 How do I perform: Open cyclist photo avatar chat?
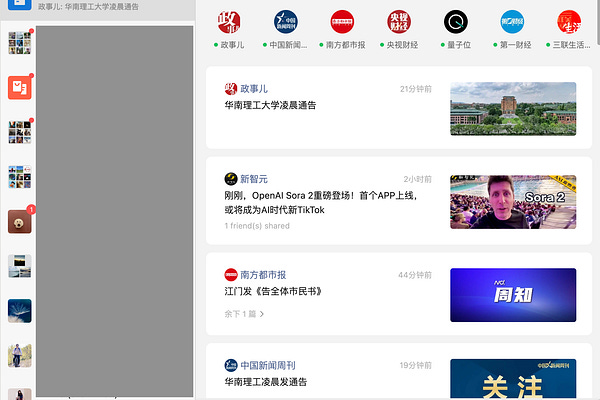[x=20, y=356]
